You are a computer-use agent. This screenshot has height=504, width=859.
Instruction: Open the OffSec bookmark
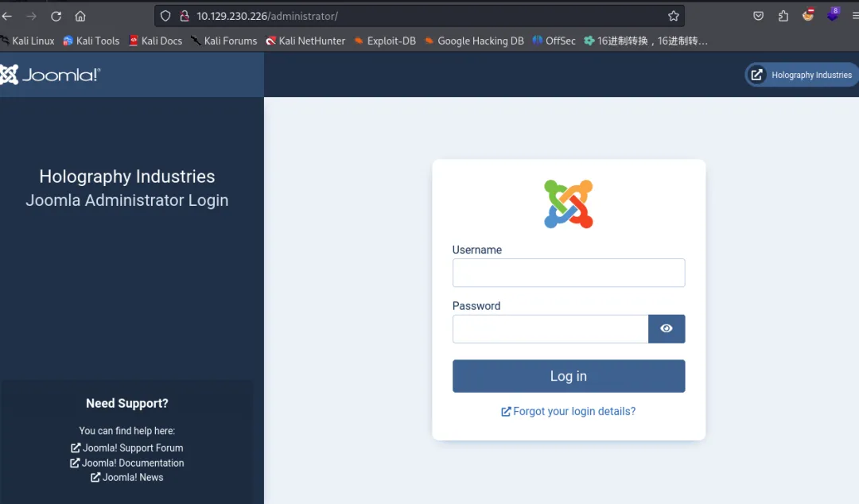[x=554, y=41]
